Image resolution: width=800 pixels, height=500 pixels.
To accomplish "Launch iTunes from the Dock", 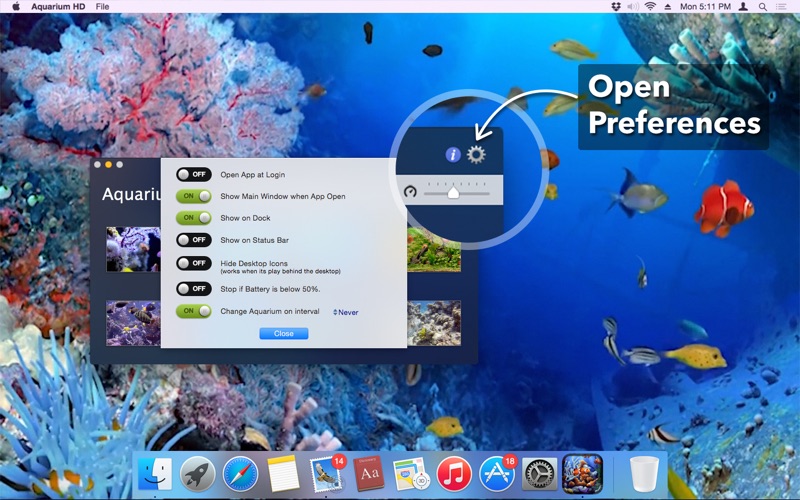I will pyautogui.click(x=454, y=473).
